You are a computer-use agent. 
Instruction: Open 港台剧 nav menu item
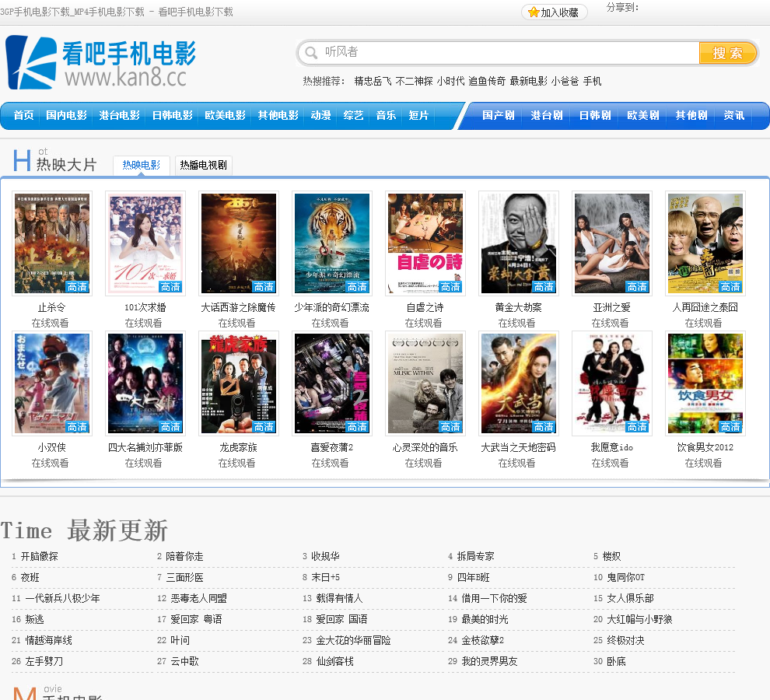(x=547, y=115)
